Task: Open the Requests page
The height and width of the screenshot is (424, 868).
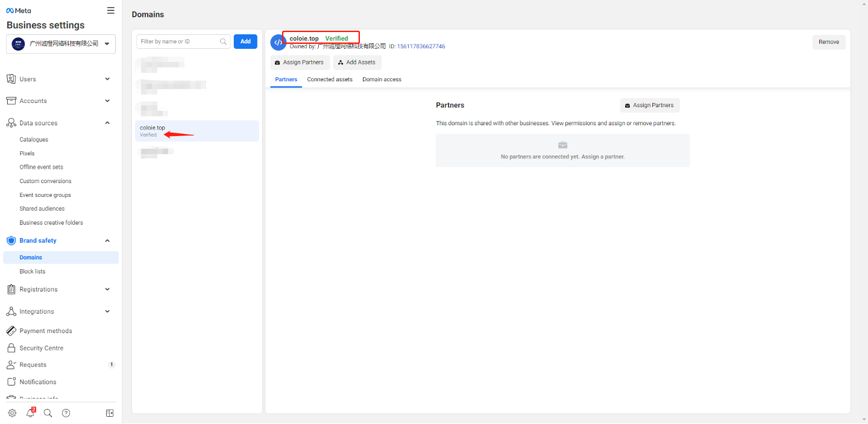Action: pyautogui.click(x=33, y=365)
